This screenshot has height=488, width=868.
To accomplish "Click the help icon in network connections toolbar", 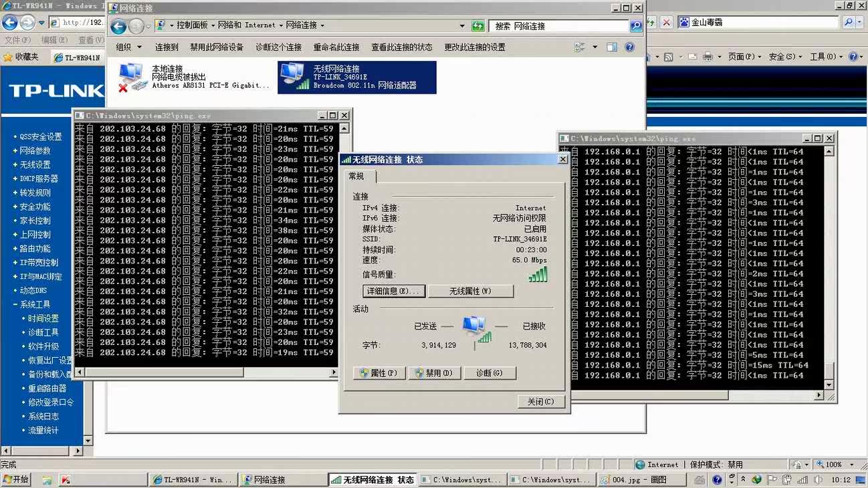I will click(629, 47).
